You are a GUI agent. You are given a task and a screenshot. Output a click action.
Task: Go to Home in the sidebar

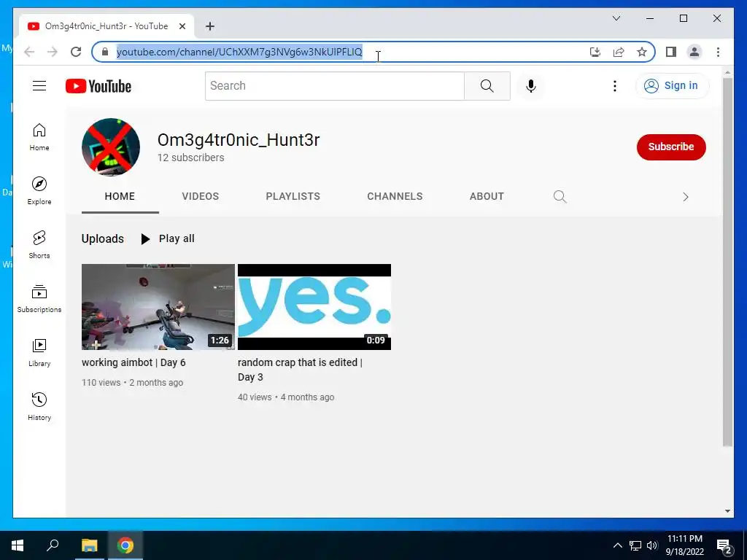(39, 137)
